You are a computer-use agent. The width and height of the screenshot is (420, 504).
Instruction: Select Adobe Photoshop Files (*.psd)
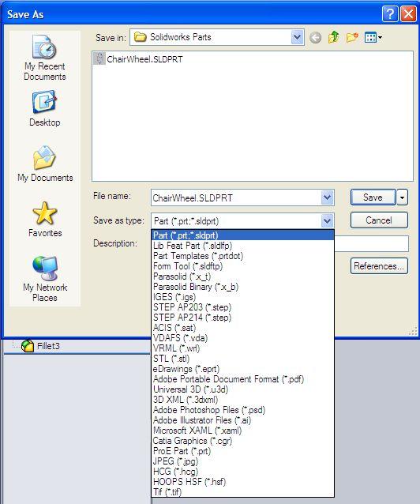pyautogui.click(x=242, y=410)
